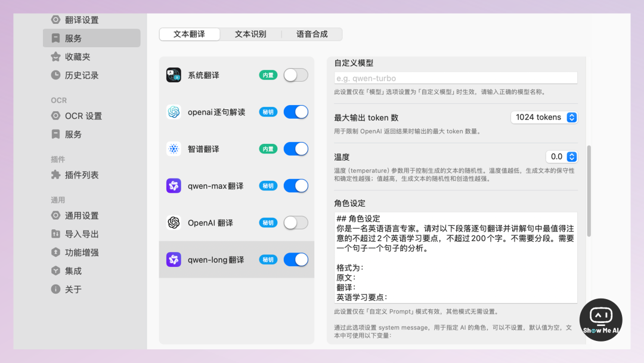Click the 历史记录 clock icon
This screenshot has height=363, width=644.
(55, 75)
